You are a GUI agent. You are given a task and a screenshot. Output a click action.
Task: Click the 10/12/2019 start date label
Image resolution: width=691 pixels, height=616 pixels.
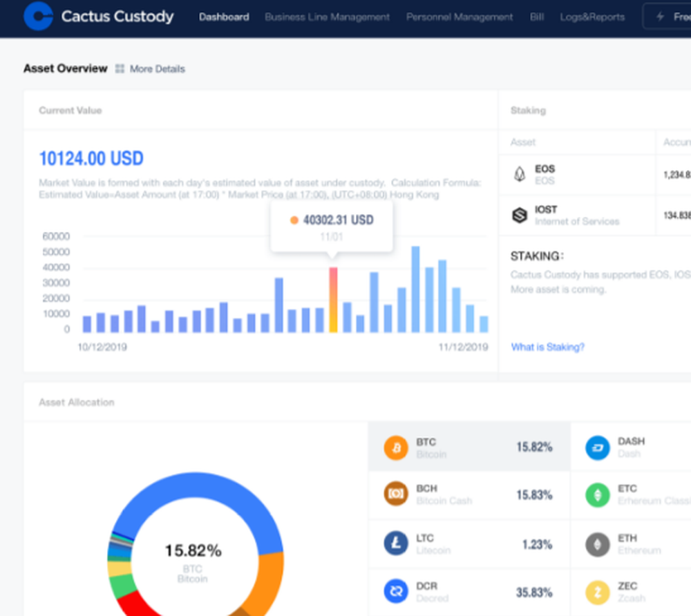[102, 347]
